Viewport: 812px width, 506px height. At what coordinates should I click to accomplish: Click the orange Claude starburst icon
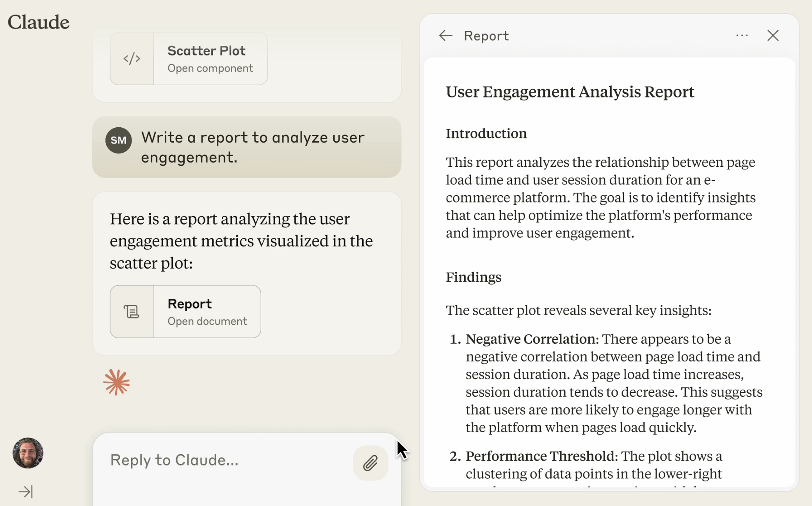(x=116, y=382)
